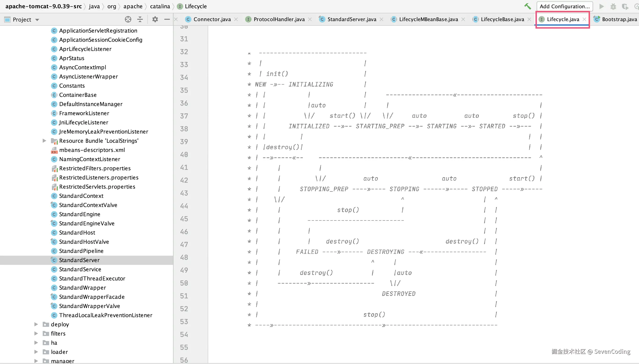Switch to StandardServer.java tab
The width and height of the screenshot is (639, 364).
tap(351, 19)
